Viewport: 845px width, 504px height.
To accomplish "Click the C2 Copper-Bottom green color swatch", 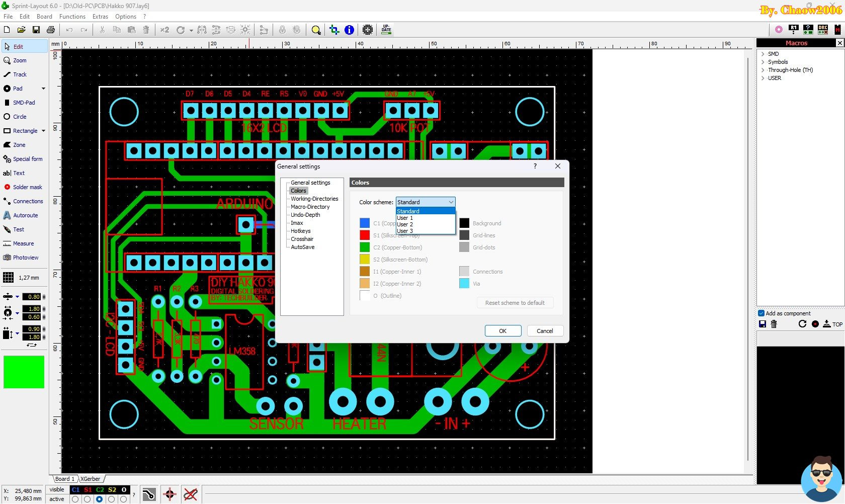I will 365,247.
